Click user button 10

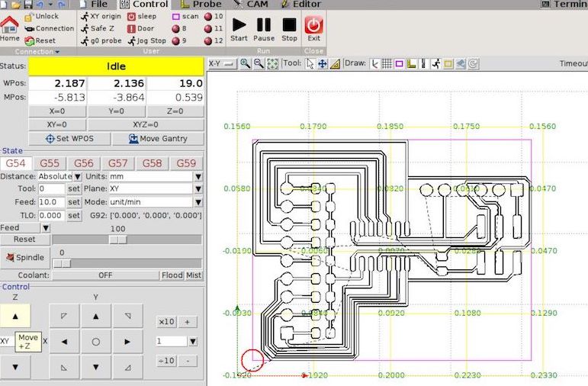pos(214,17)
